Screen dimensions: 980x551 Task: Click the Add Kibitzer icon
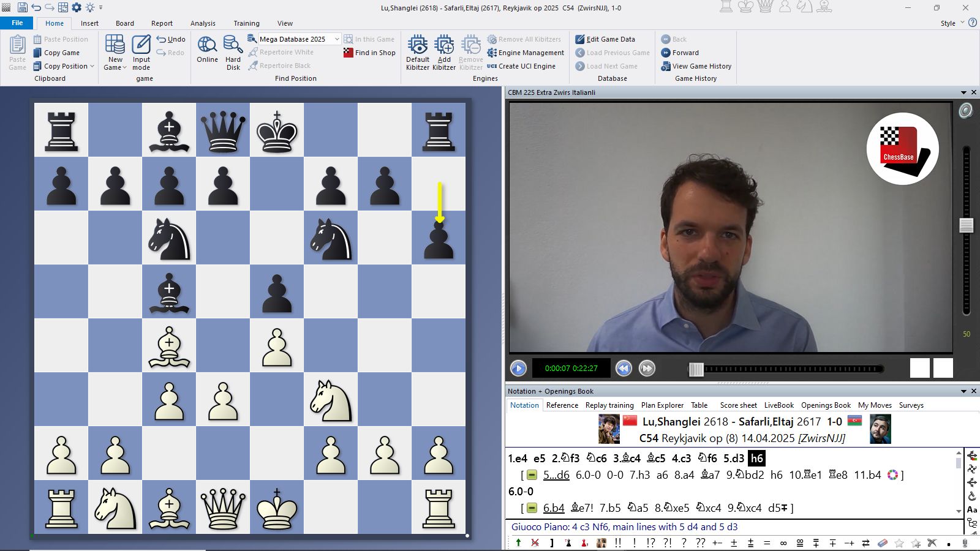tap(444, 45)
